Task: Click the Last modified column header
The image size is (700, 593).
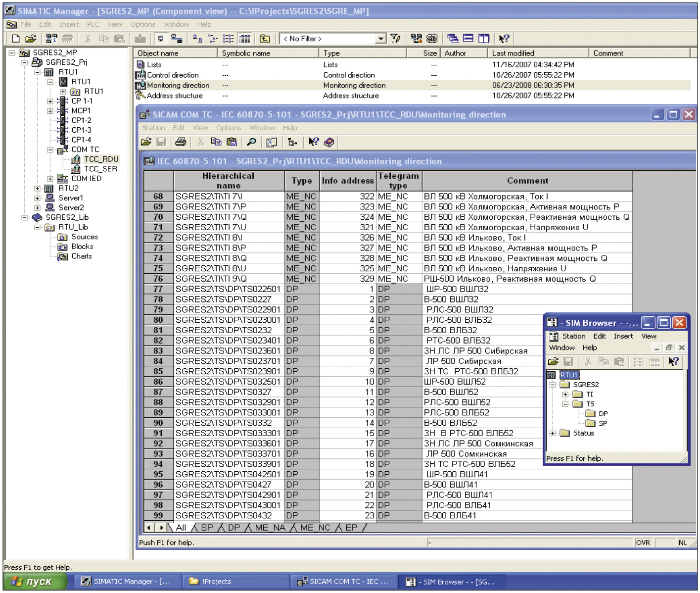Action: (x=538, y=53)
